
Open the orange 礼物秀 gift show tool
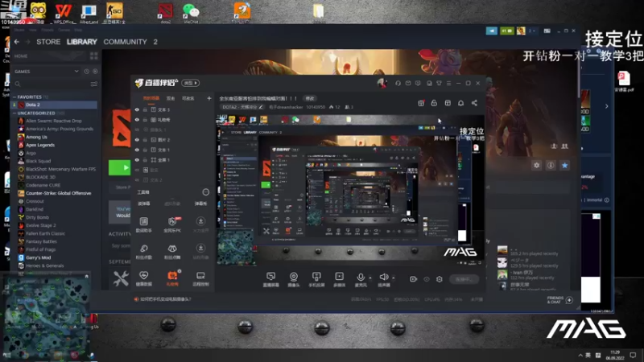(x=172, y=278)
